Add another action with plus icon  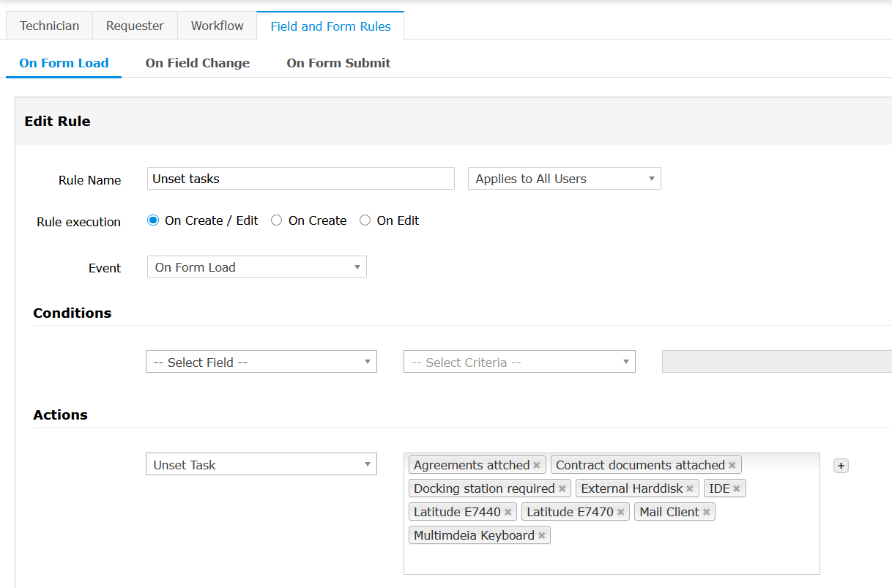click(841, 466)
